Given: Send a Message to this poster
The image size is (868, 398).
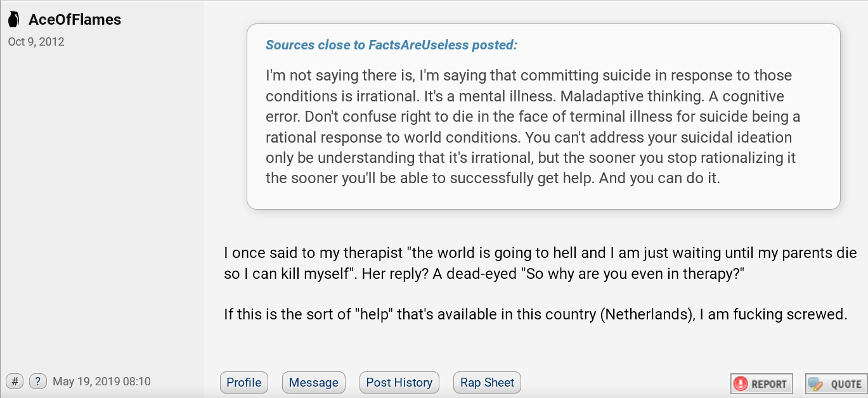Looking at the screenshot, I should (x=314, y=382).
